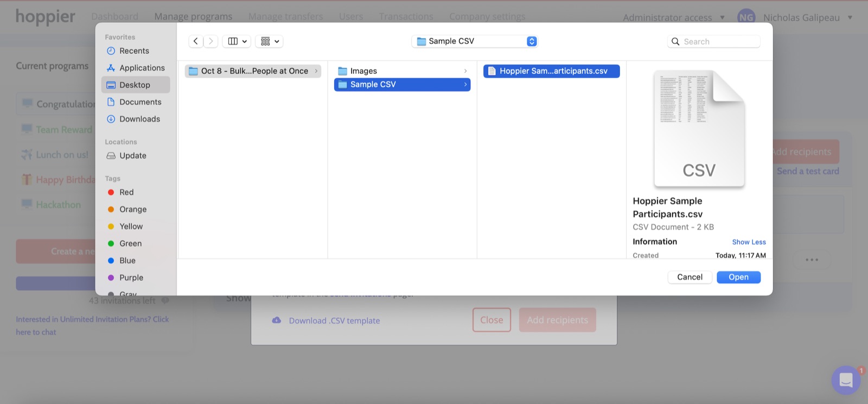Click the cloud download icon beside template link
868x404 pixels.
click(277, 320)
